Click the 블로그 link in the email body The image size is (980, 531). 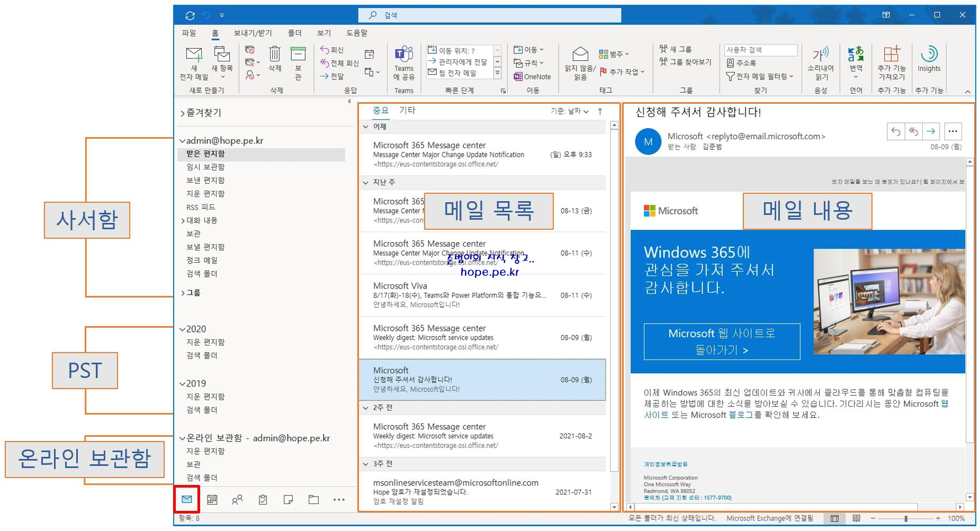740,415
